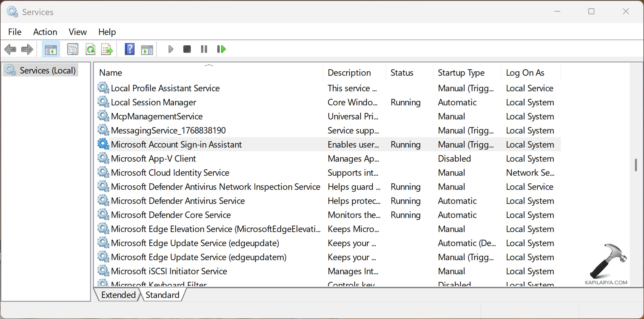Pause the Microsoft Account Sign-in Assistant service
This screenshot has height=319, width=644.
(204, 49)
